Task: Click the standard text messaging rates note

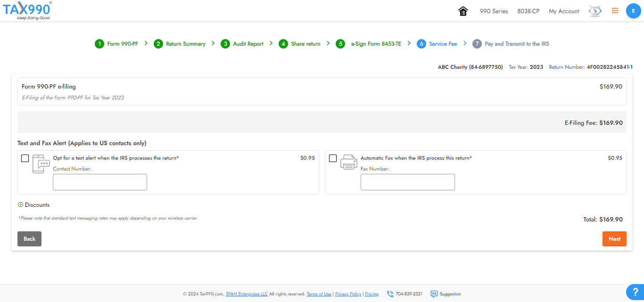Action: point(108,218)
